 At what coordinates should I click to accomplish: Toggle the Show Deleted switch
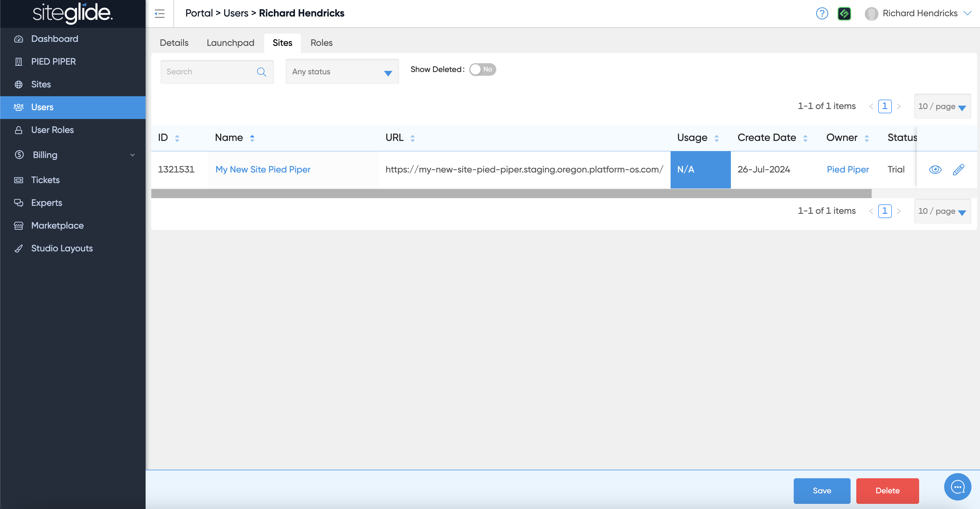482,69
